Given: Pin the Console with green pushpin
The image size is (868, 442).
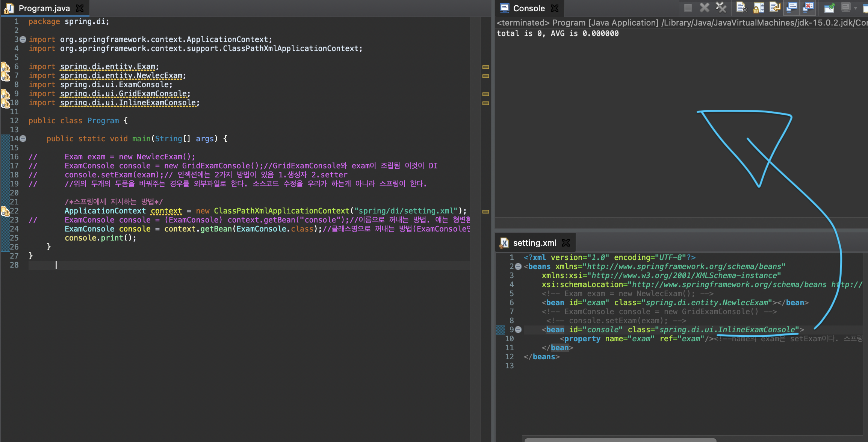Looking at the screenshot, I should [x=829, y=8].
